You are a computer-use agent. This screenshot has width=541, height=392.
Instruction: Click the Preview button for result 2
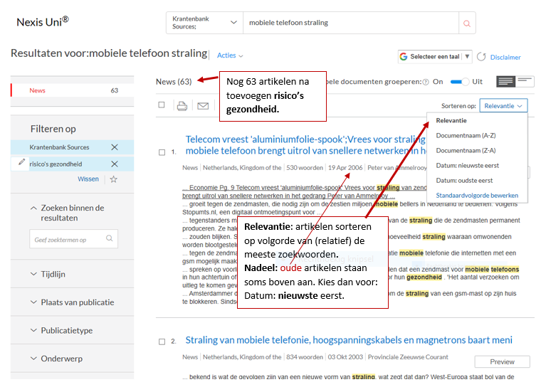[x=502, y=361]
